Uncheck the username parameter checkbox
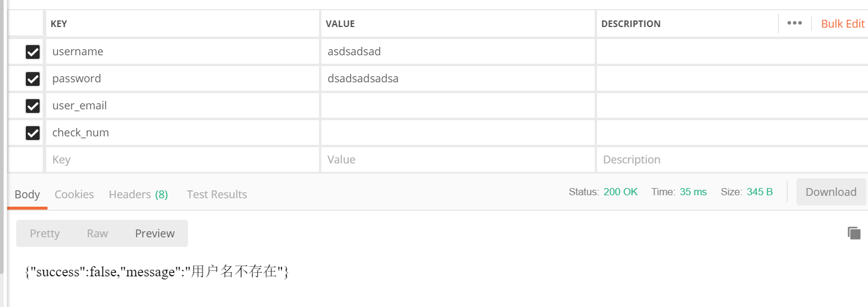The image size is (868, 307). tap(32, 52)
